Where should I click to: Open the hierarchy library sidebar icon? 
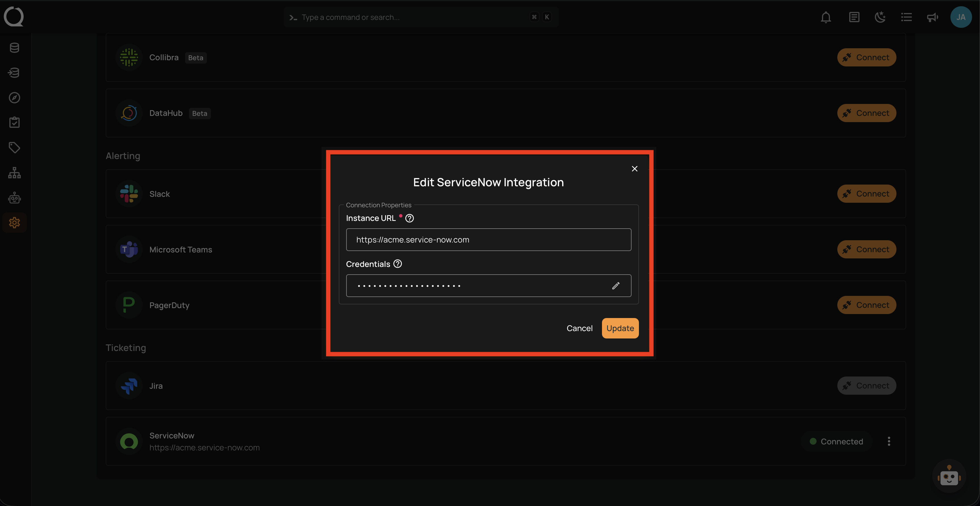[14, 173]
